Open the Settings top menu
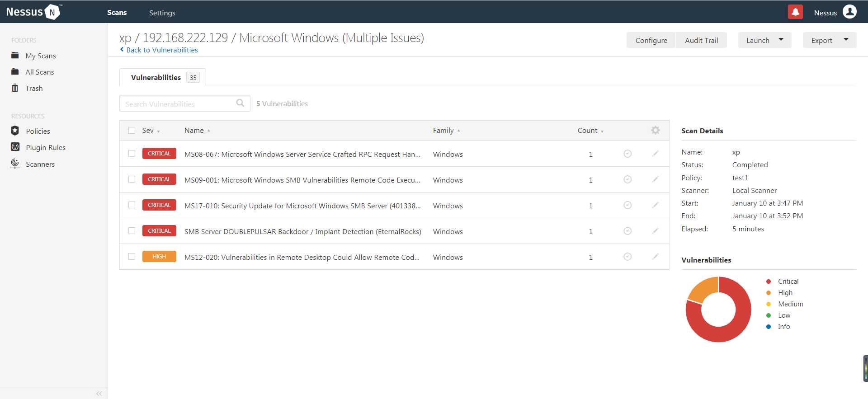The image size is (868, 399). (x=162, y=13)
